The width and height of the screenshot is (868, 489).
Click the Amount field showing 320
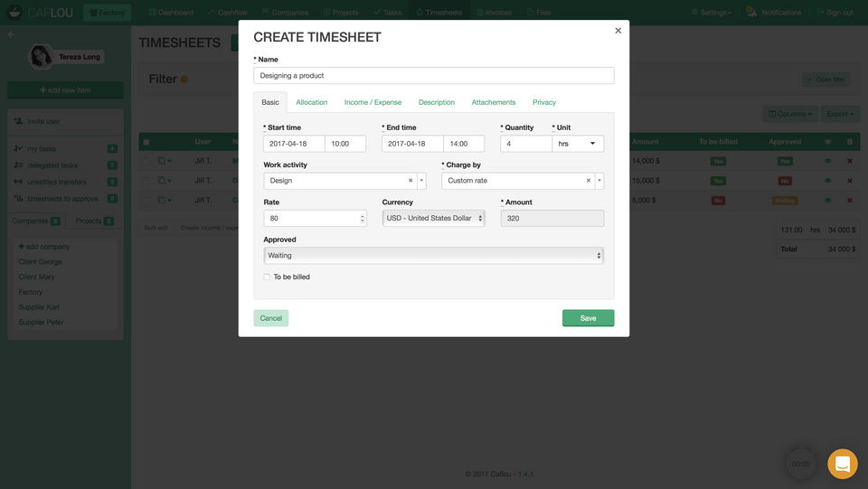click(552, 219)
